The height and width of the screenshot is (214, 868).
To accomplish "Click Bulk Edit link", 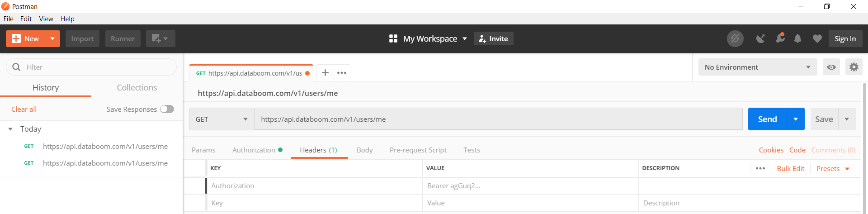I will tap(791, 168).
